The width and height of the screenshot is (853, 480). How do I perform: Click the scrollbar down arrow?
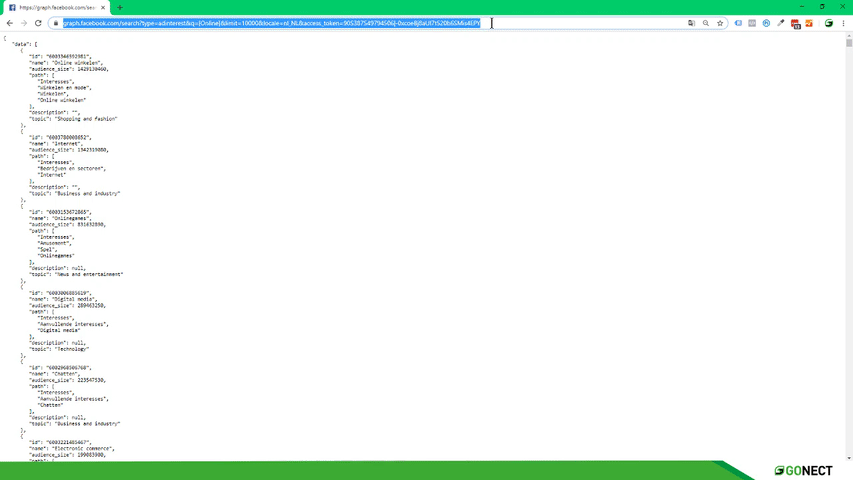[x=849, y=458]
